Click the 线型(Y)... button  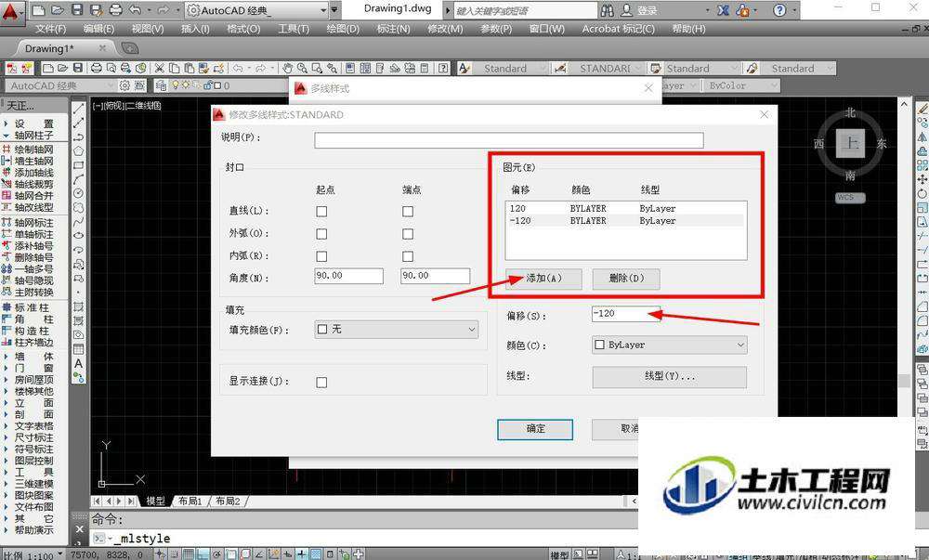point(670,376)
